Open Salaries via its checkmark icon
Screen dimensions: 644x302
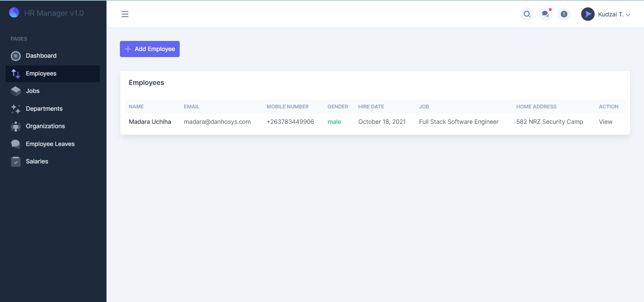coord(15,161)
